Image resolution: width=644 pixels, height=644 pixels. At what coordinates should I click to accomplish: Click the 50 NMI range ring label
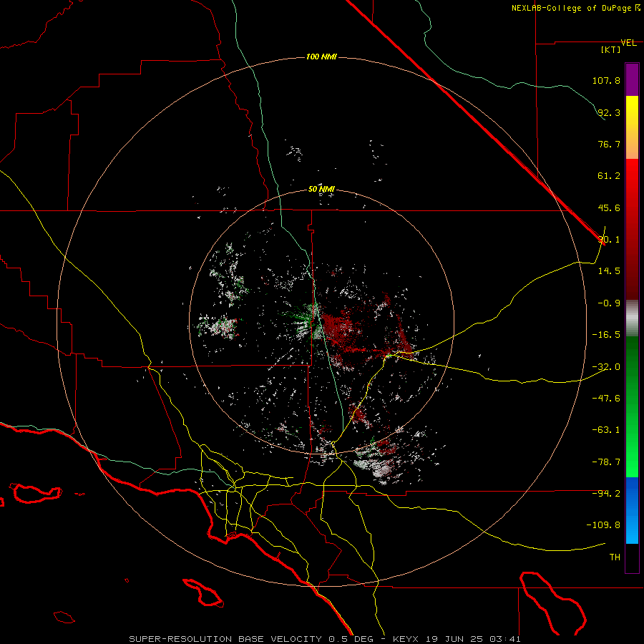click(321, 190)
